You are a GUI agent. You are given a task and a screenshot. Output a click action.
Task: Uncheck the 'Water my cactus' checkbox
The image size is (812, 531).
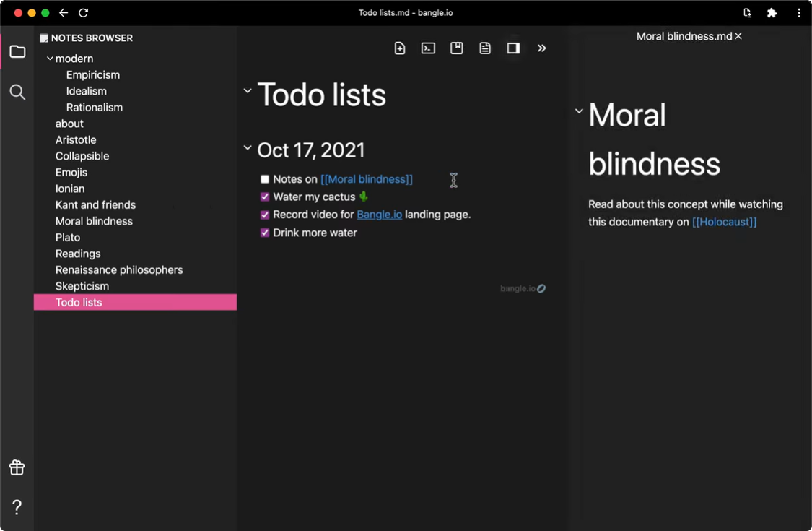tap(265, 197)
